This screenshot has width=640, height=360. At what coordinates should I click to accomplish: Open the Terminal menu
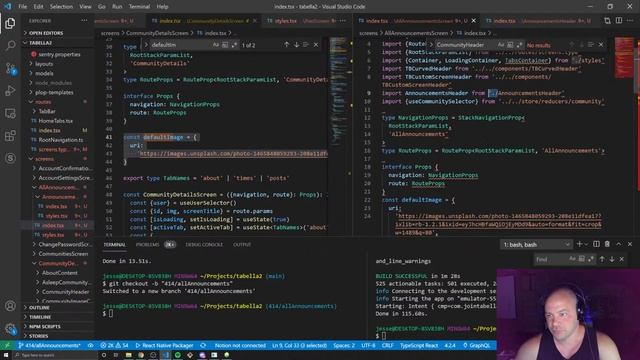pyautogui.click(x=139, y=7)
